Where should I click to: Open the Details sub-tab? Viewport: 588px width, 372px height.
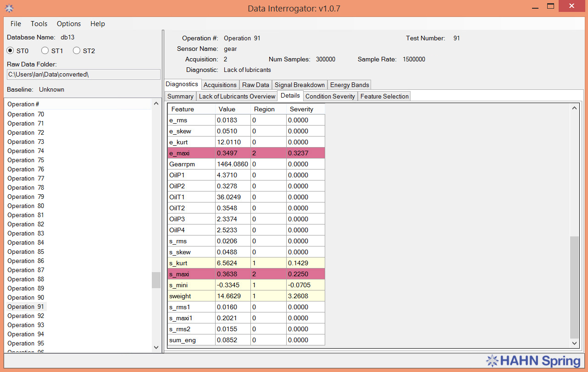(290, 96)
